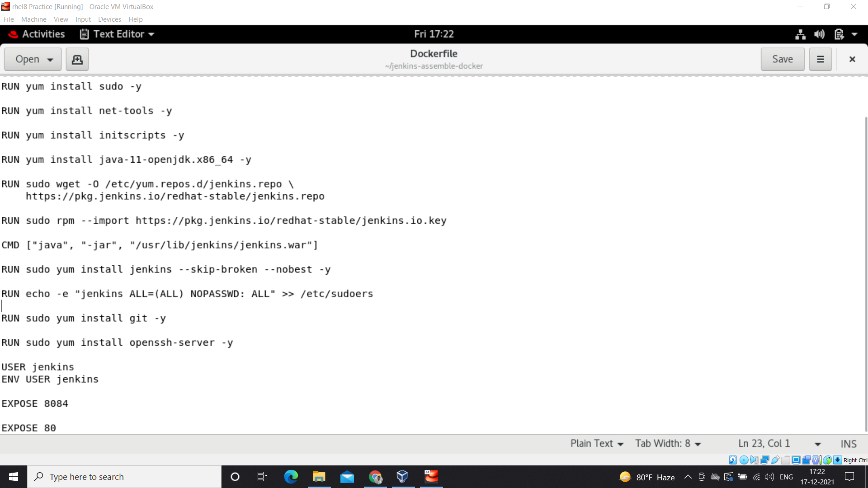The height and width of the screenshot is (488, 868).
Task: Save the Dockerfile with the Save button
Action: point(783,59)
